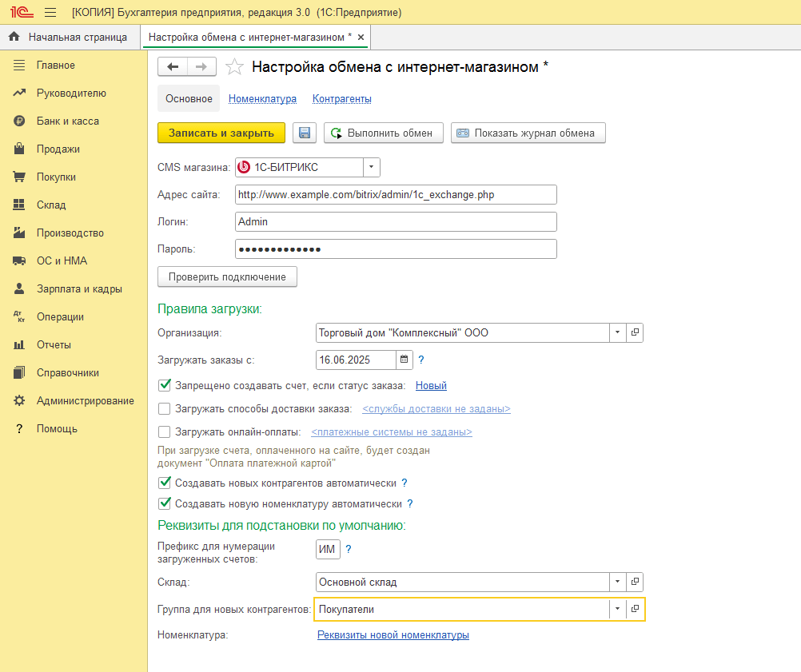Click Показать журнал обмена button
Image resolution: width=801 pixels, height=672 pixels.
point(528,133)
